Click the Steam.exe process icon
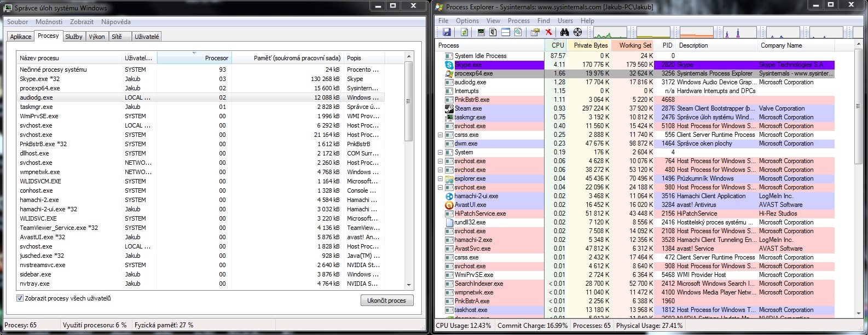The height and width of the screenshot is (335, 868). coord(449,108)
